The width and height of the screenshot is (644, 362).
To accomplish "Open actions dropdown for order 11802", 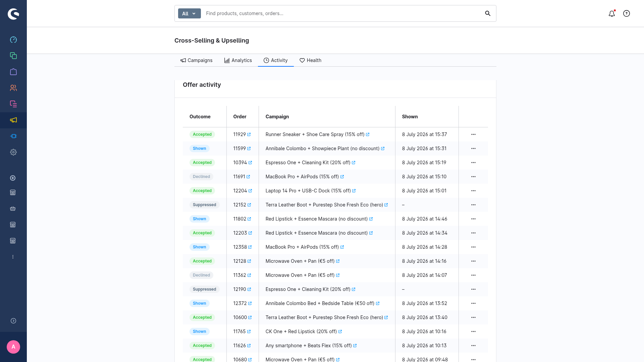I will [473, 219].
